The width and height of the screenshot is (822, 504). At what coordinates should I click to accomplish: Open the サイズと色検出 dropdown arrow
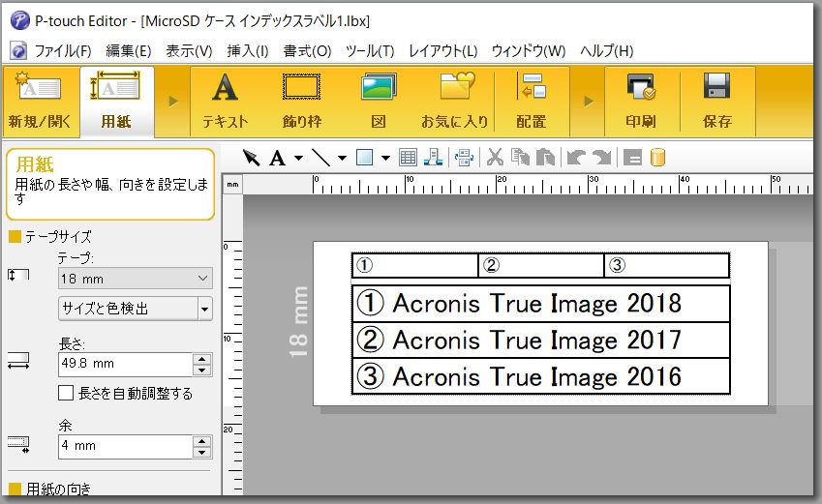pos(205,309)
